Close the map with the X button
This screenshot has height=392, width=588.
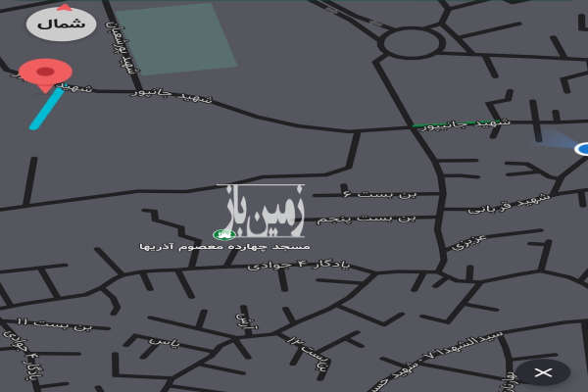[x=543, y=371]
